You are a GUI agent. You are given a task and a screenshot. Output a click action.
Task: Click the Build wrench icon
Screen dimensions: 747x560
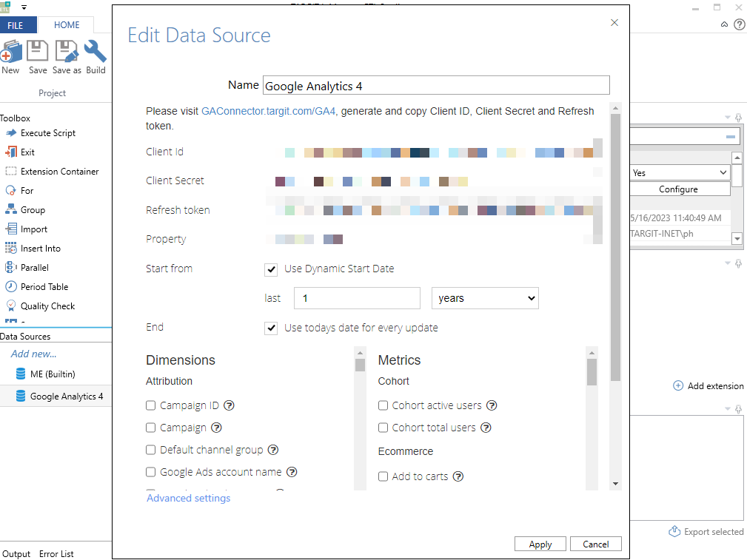(x=96, y=52)
